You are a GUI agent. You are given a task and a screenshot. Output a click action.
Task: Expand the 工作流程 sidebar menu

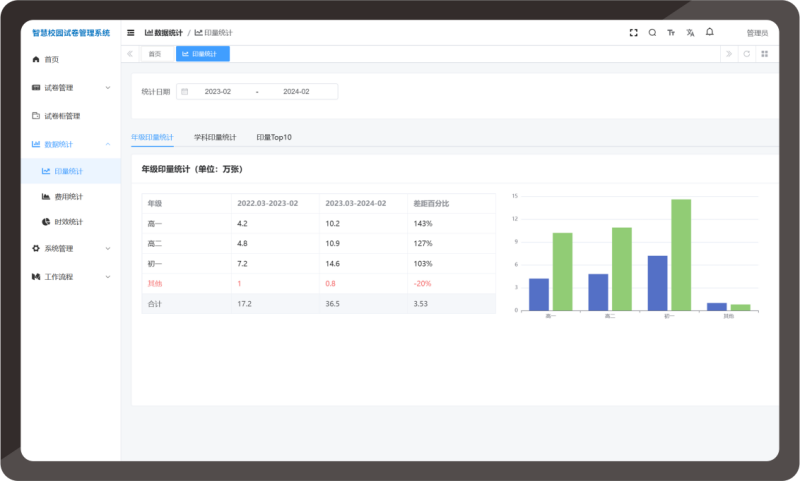pos(70,276)
